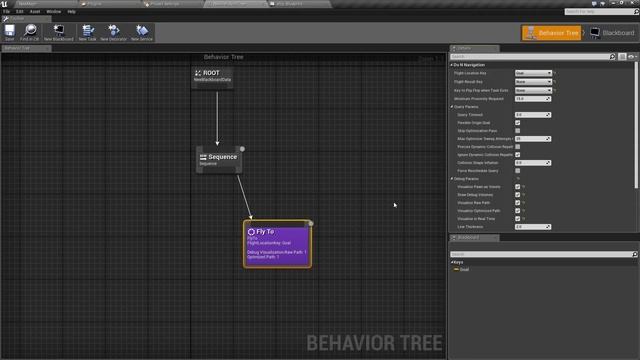Viewport: 640px width, 360px height.
Task: Toggle Ignore Dynamic Collision Repaths checkbox
Action: pos(518,155)
